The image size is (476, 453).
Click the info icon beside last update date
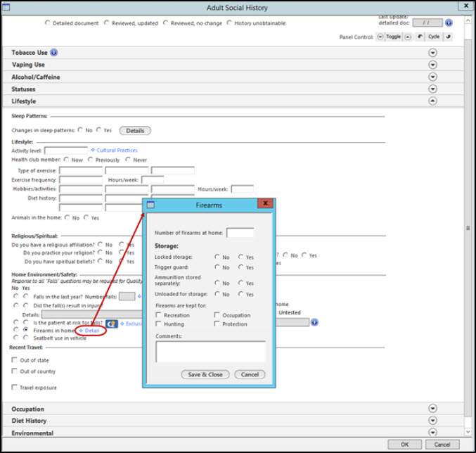pos(449,23)
